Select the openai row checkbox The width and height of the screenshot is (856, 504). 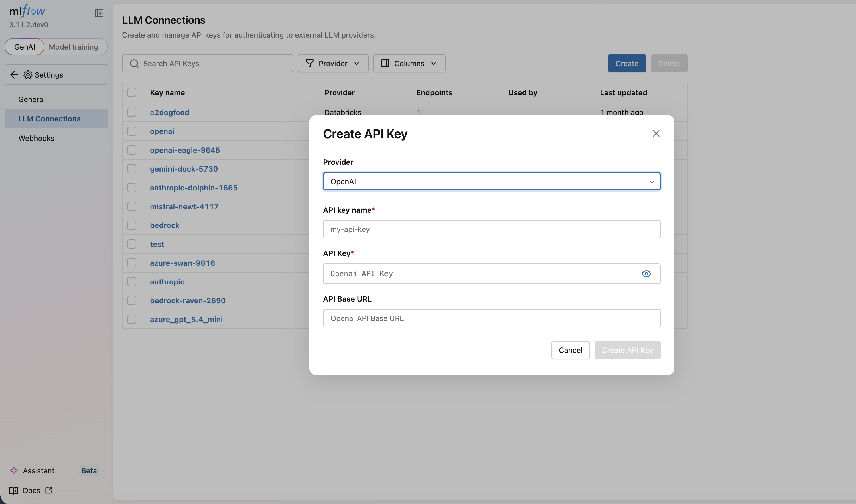(132, 131)
